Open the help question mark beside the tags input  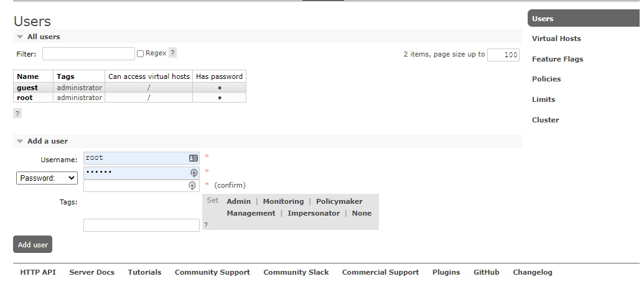(206, 225)
